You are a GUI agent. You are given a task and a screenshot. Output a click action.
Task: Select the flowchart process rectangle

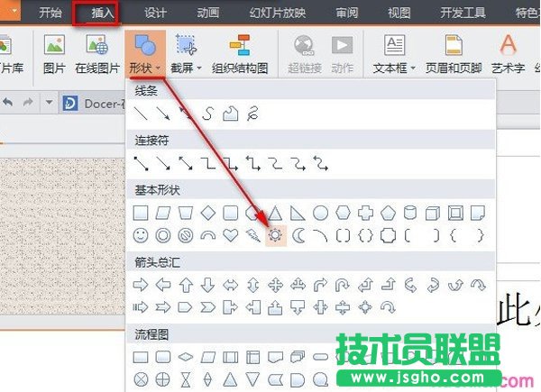(x=141, y=357)
